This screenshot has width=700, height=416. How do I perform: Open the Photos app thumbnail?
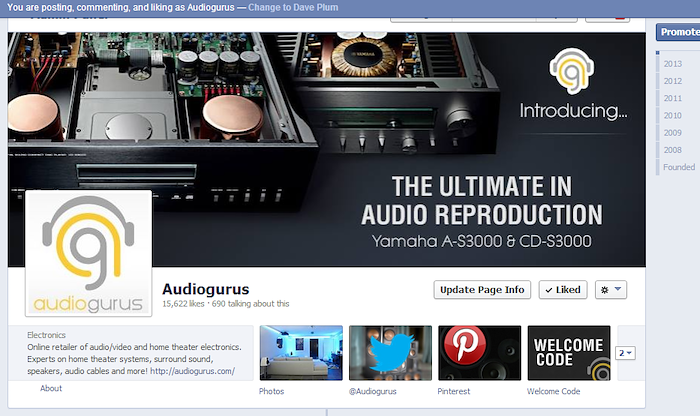tap(301, 353)
